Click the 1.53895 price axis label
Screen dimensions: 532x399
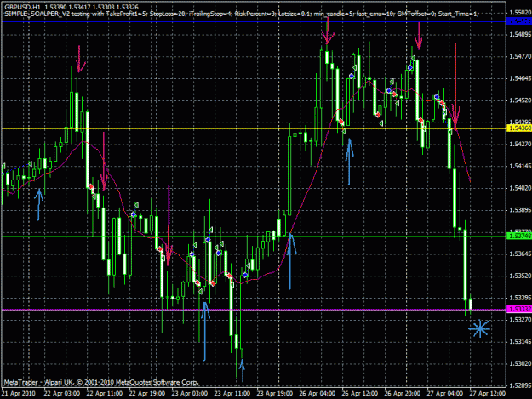point(520,210)
